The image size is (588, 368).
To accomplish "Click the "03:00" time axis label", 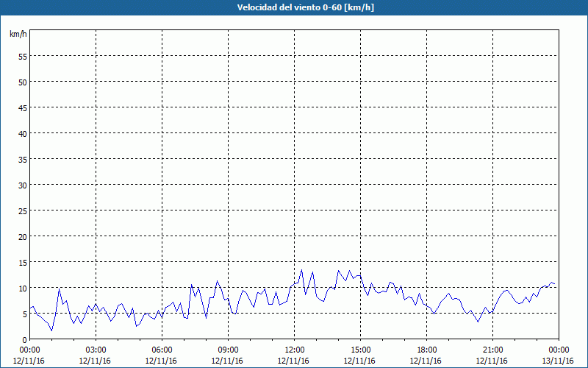I will pyautogui.click(x=96, y=350).
